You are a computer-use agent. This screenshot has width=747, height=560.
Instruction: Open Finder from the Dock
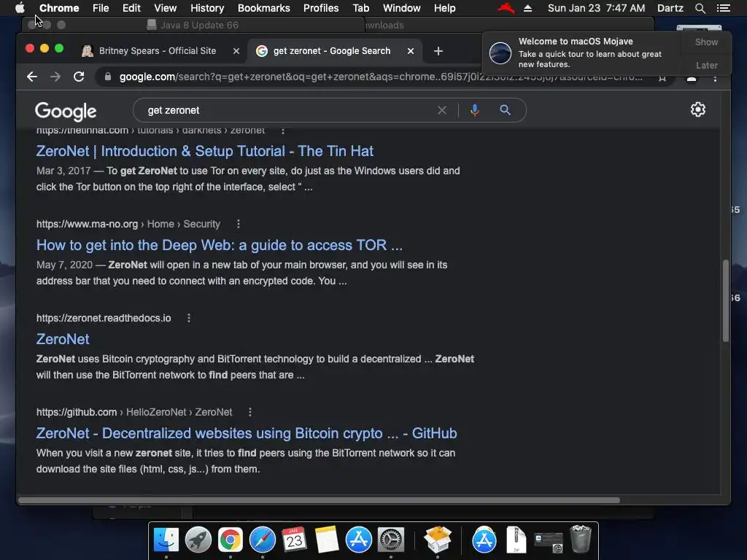pyautogui.click(x=166, y=540)
